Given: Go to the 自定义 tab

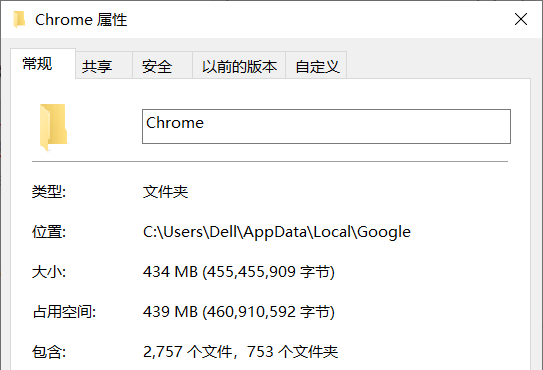Looking at the screenshot, I should pos(316,66).
